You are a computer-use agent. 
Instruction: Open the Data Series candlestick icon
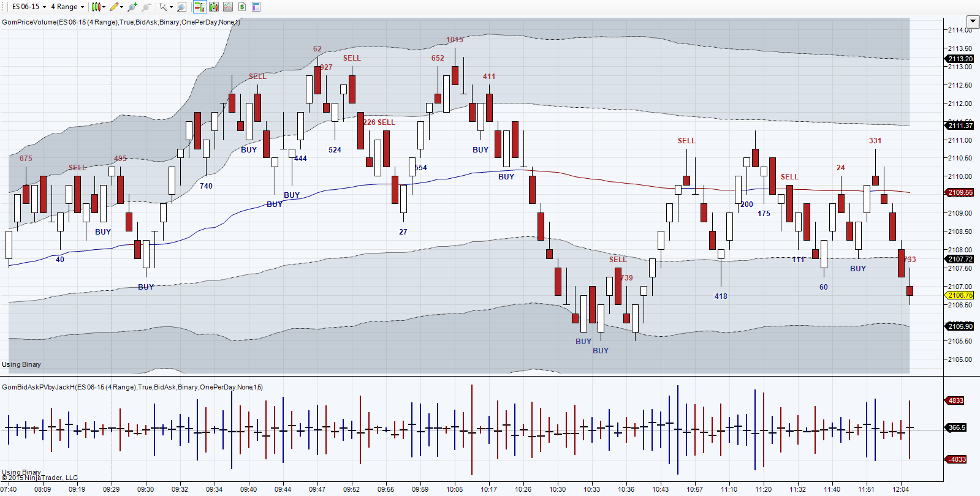click(x=214, y=7)
